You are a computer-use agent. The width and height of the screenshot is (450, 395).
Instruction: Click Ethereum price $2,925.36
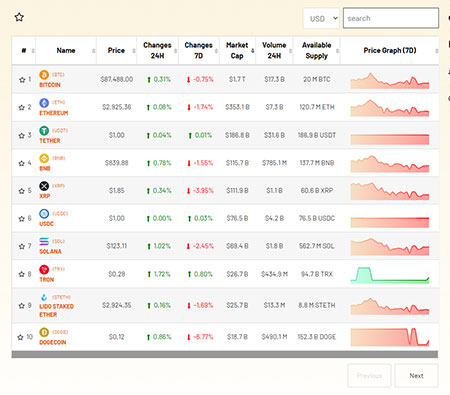tap(117, 107)
